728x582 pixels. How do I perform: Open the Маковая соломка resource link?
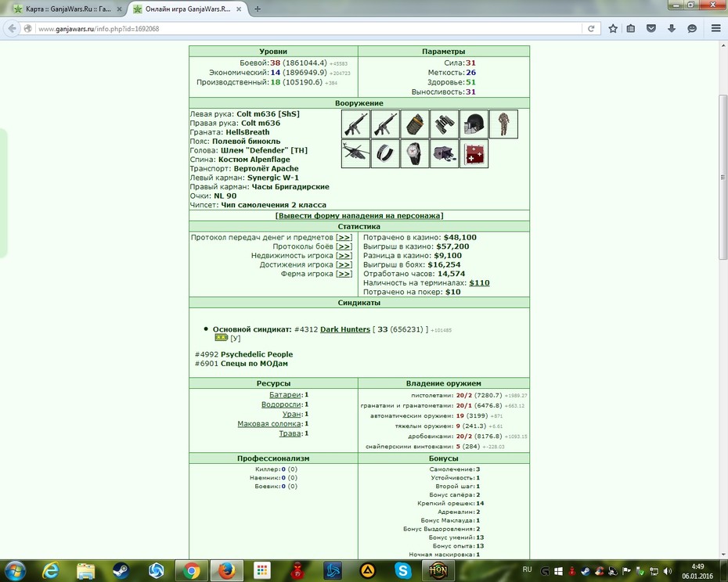pyautogui.click(x=269, y=424)
